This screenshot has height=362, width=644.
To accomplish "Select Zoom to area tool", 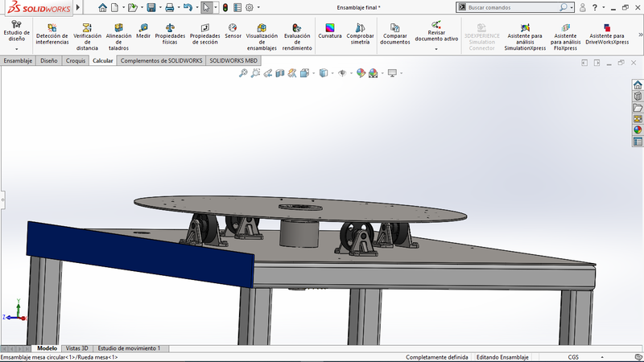I will point(255,73).
